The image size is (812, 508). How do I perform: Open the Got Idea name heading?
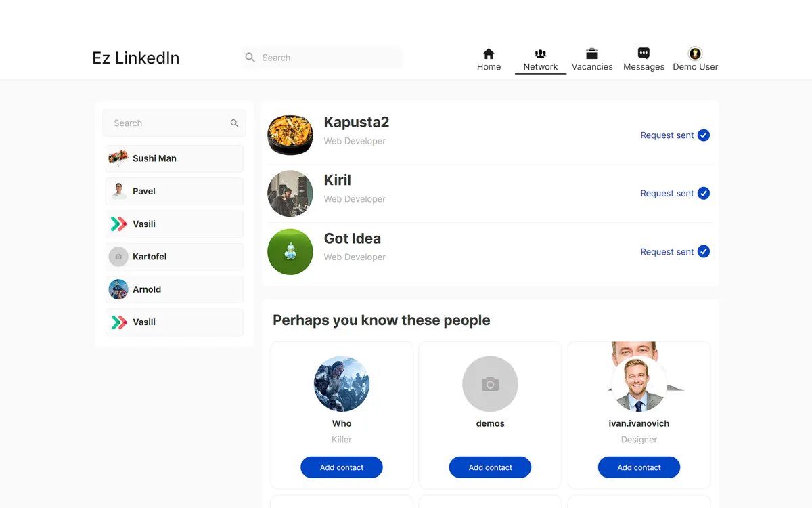pyautogui.click(x=352, y=238)
